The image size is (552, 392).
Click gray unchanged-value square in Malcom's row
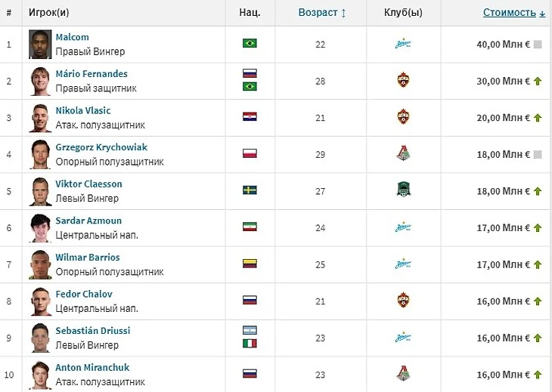click(538, 45)
